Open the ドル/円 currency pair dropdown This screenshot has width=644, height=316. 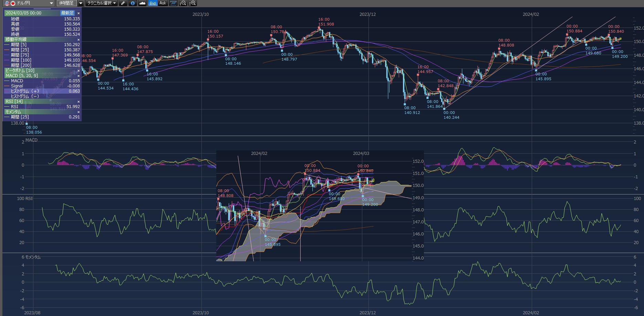(x=51, y=3)
